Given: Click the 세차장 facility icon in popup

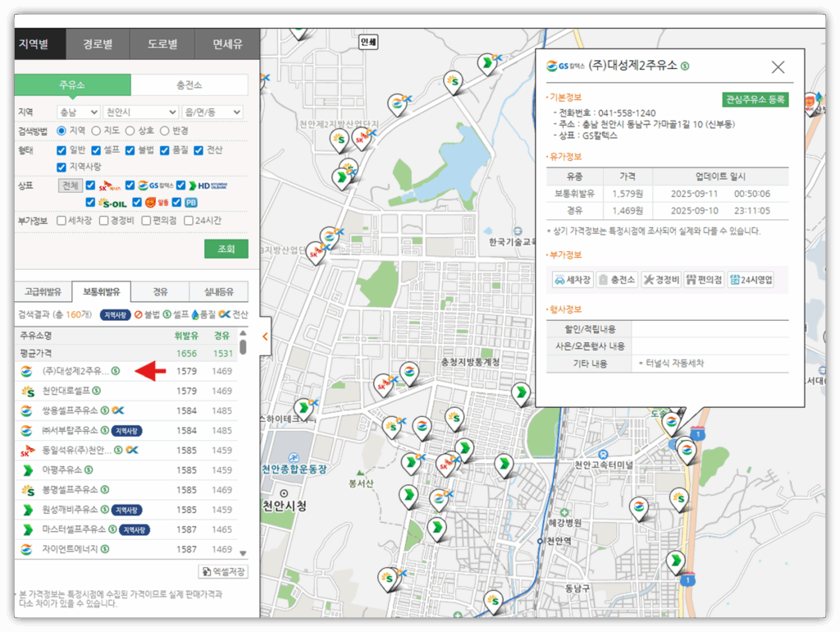Looking at the screenshot, I should (x=573, y=280).
